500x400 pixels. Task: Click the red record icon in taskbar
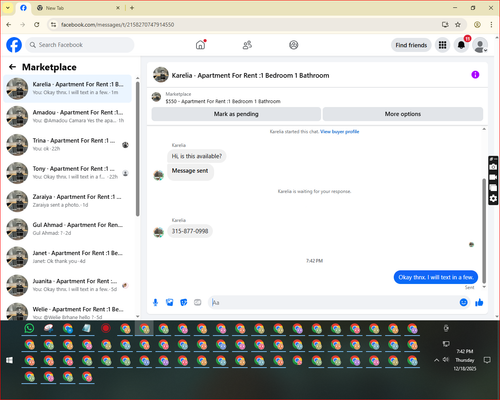(x=106, y=328)
